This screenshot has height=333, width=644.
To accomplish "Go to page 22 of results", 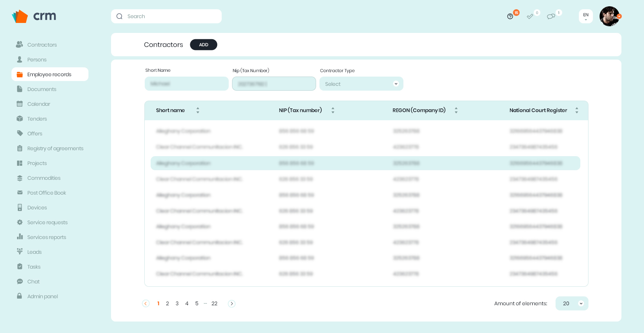I will [214, 303].
